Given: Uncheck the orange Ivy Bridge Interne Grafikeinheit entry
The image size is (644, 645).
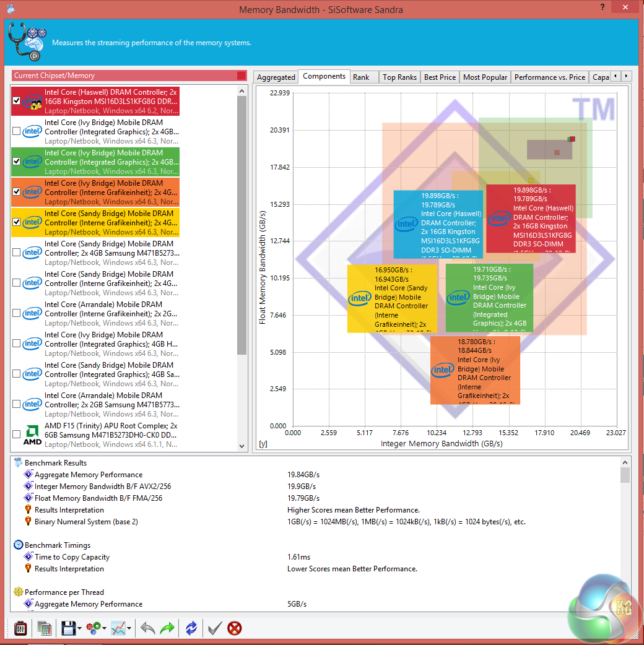Looking at the screenshot, I should point(17,192).
